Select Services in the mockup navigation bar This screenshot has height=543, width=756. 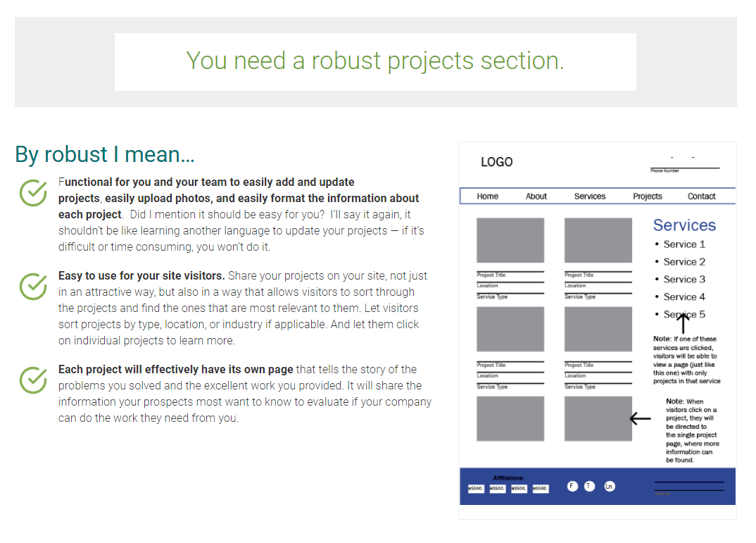(x=590, y=196)
